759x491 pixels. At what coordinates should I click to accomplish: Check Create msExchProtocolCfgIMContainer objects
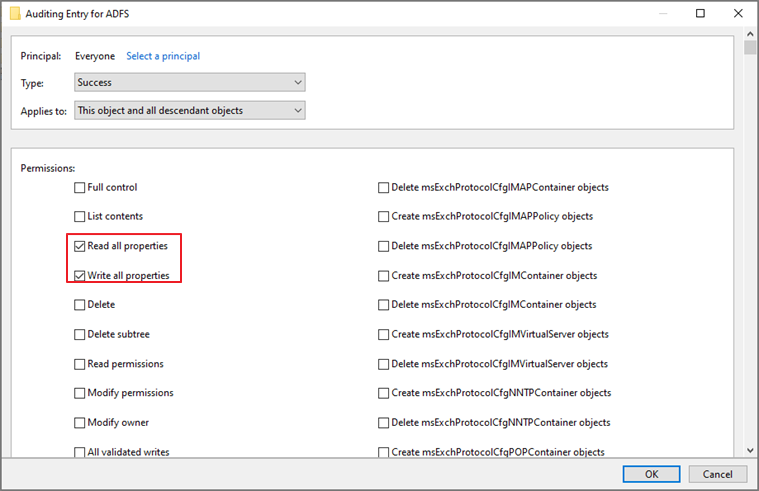(383, 276)
